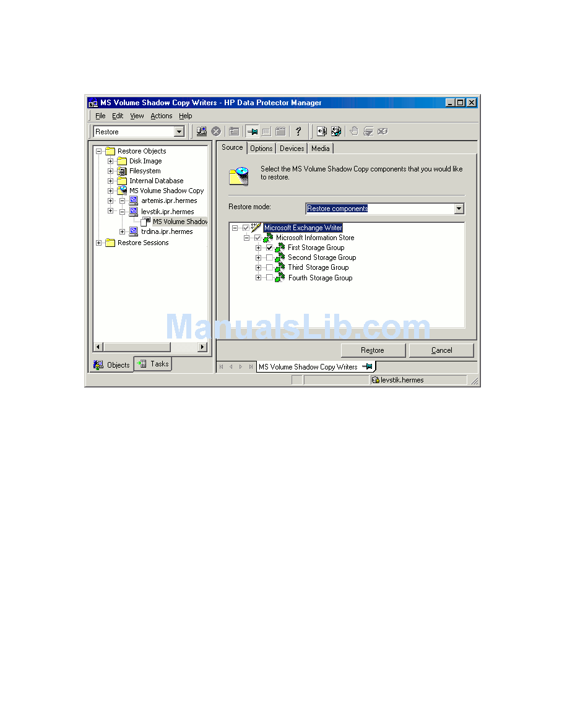Viewport: 588px width, 721px height.
Task: Select the Source tab
Action: click(x=232, y=147)
